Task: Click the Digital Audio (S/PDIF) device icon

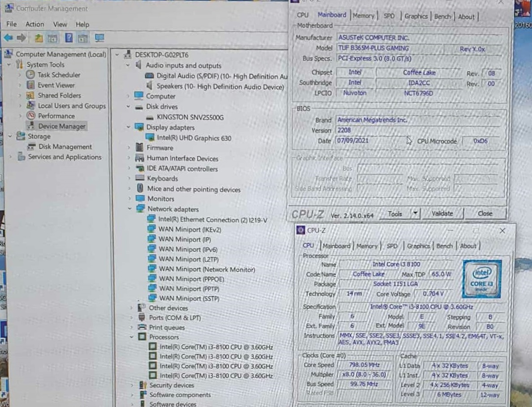Action: [149, 76]
